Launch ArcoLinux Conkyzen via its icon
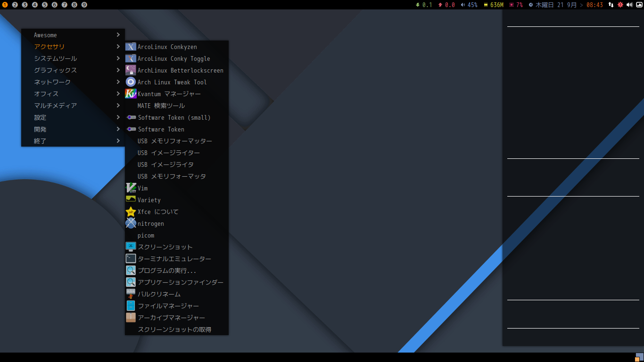This screenshot has height=362, width=644. (x=131, y=47)
